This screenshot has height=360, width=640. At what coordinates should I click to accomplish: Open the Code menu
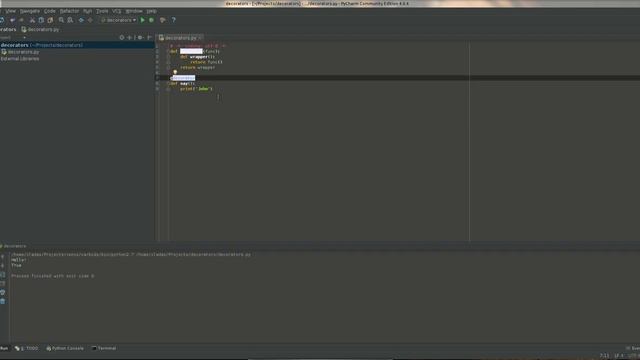pyautogui.click(x=50, y=11)
